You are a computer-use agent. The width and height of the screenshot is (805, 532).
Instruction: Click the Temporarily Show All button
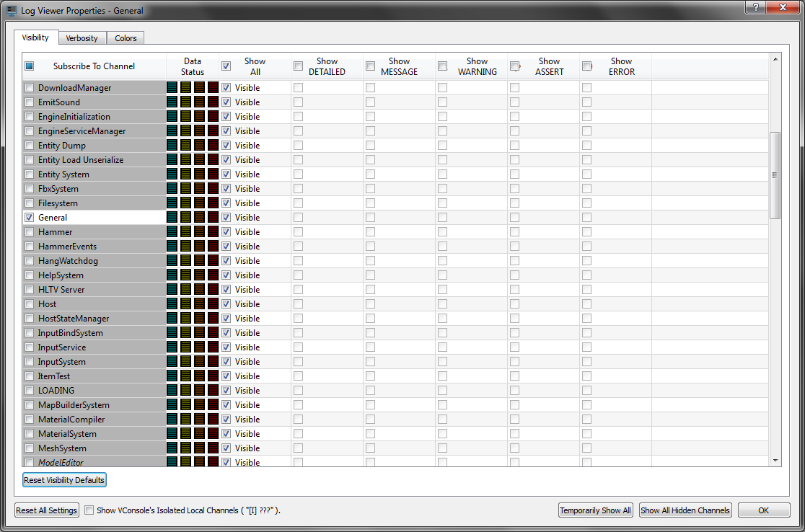(595, 510)
